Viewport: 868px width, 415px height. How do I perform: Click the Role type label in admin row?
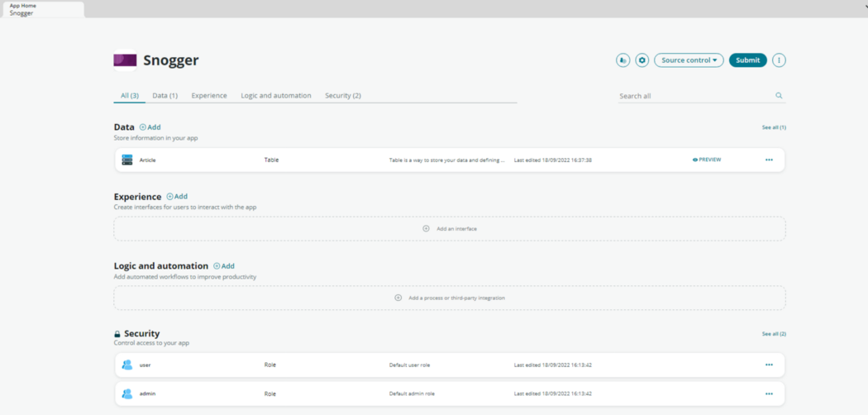270,394
